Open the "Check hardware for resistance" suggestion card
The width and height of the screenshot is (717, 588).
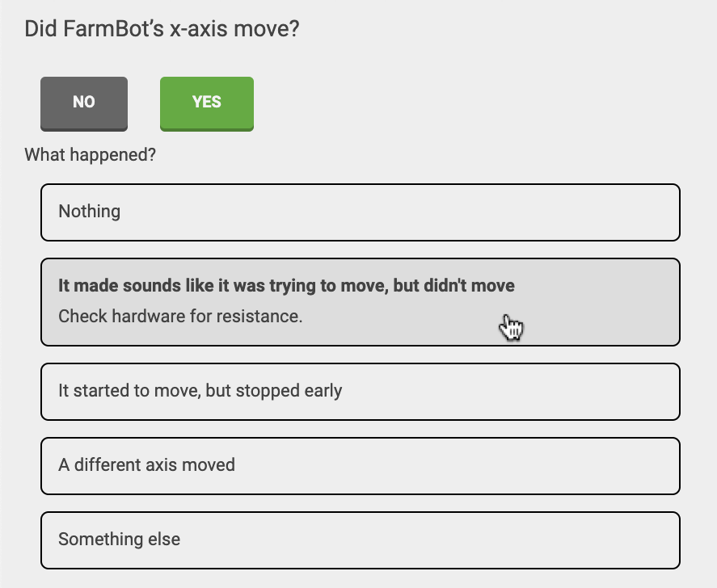tap(360, 301)
